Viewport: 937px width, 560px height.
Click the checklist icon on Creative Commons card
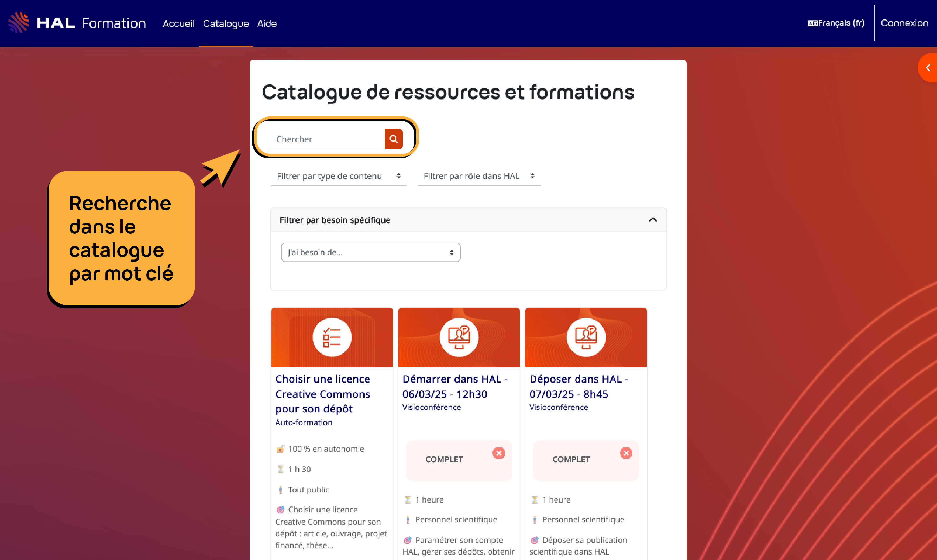click(332, 337)
